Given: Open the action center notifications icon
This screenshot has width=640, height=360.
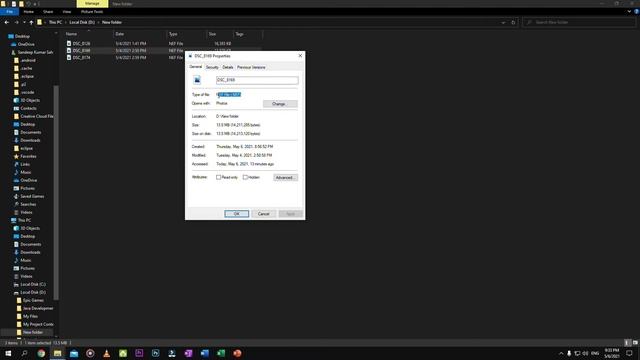Looking at the screenshot, I should pyautogui.click(x=629, y=353).
